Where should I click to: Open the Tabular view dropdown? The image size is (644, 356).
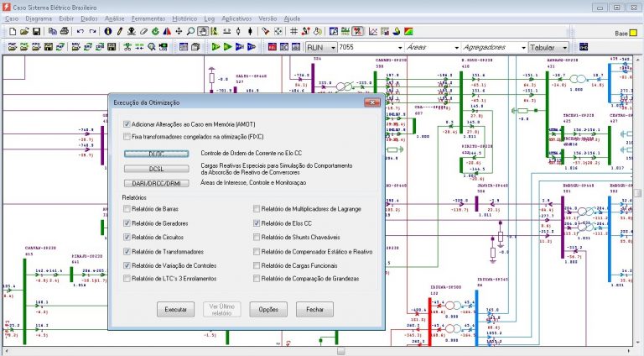pos(564,48)
